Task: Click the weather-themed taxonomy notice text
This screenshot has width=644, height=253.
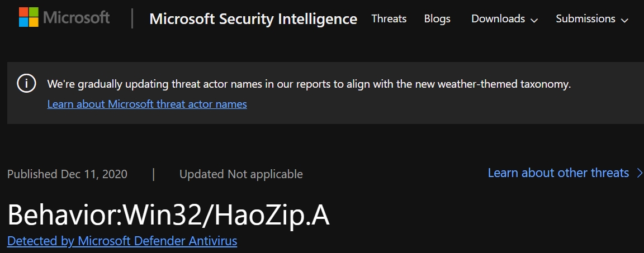Action: 309,84
